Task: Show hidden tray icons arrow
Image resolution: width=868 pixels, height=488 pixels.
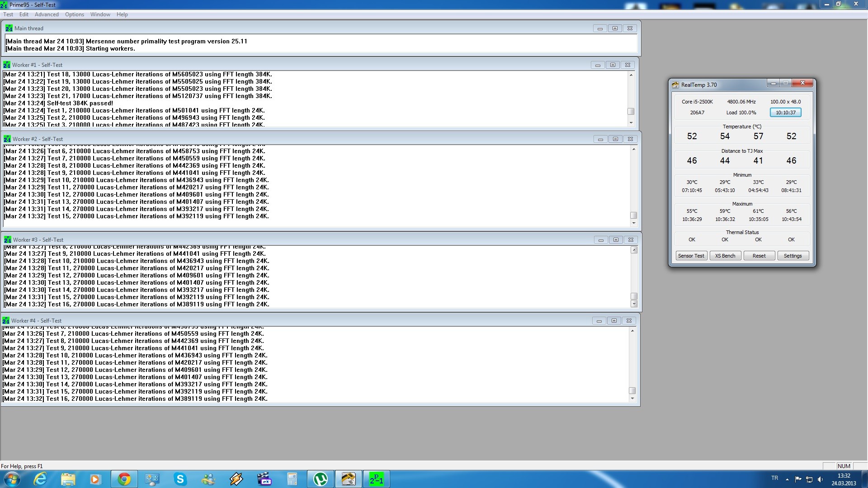Action: tap(787, 479)
